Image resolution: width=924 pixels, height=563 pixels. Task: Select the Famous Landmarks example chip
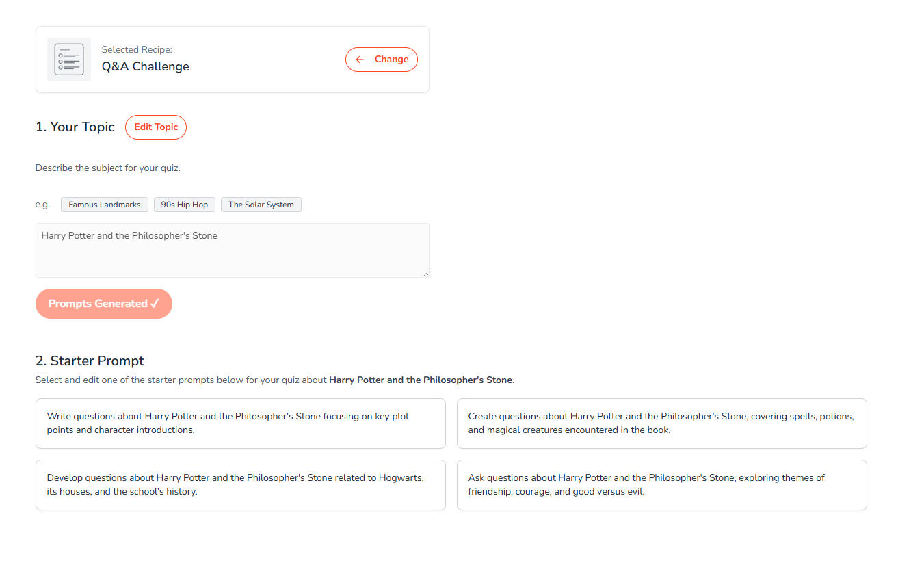pyautogui.click(x=104, y=204)
